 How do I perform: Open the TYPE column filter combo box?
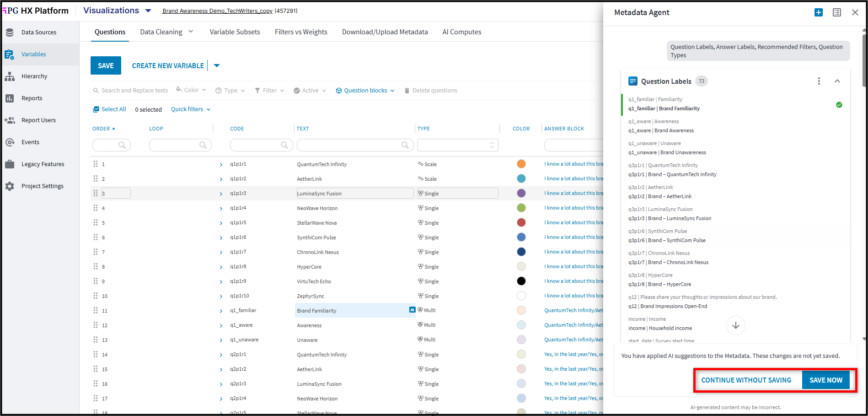tap(458, 145)
